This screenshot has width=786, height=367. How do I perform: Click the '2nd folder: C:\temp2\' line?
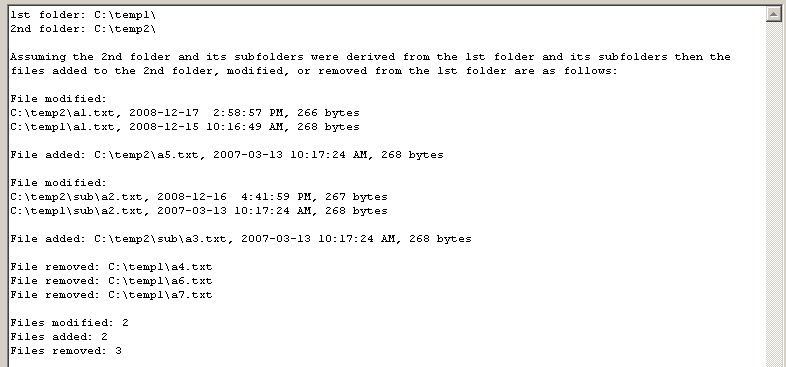83,29
